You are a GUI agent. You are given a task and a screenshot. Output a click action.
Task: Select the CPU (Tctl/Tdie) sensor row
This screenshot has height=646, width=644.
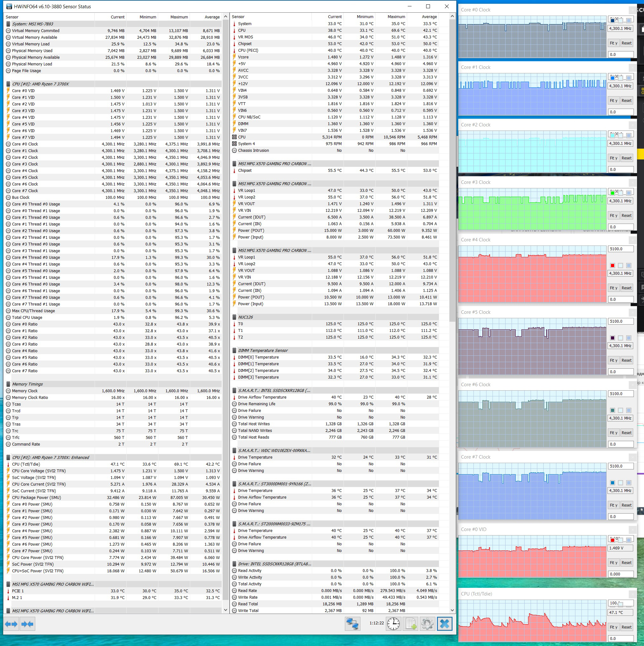[x=26, y=464]
